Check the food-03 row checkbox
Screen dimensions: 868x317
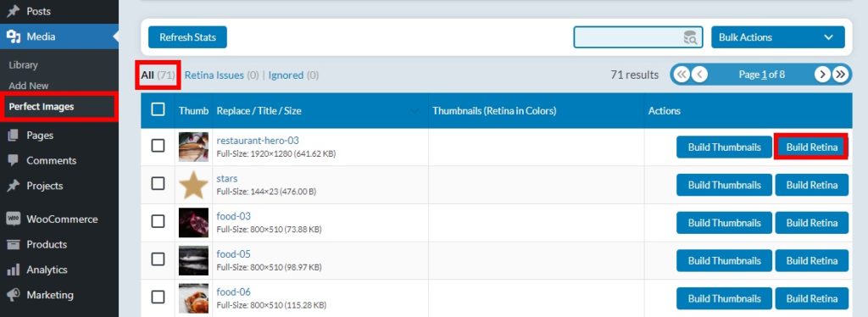pyautogui.click(x=158, y=221)
